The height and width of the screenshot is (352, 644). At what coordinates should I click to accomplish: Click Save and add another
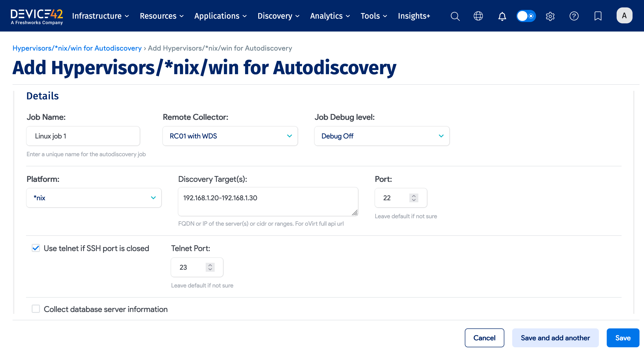pos(555,338)
